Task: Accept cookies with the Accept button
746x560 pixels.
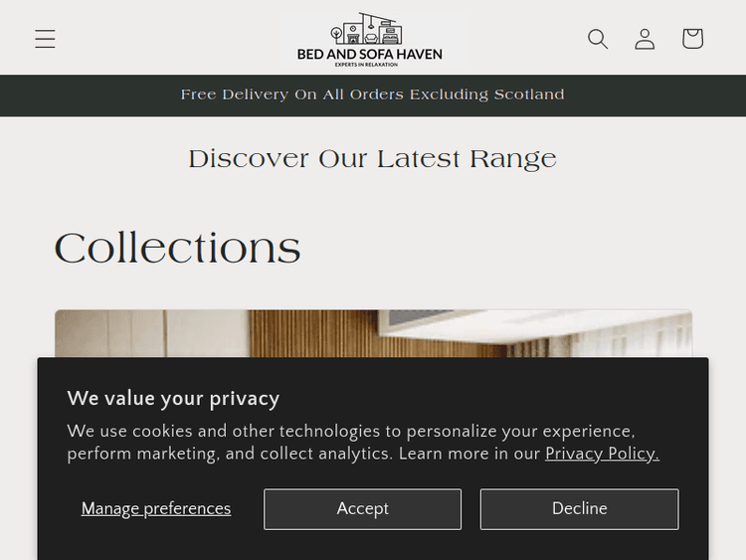Action: coord(362,509)
